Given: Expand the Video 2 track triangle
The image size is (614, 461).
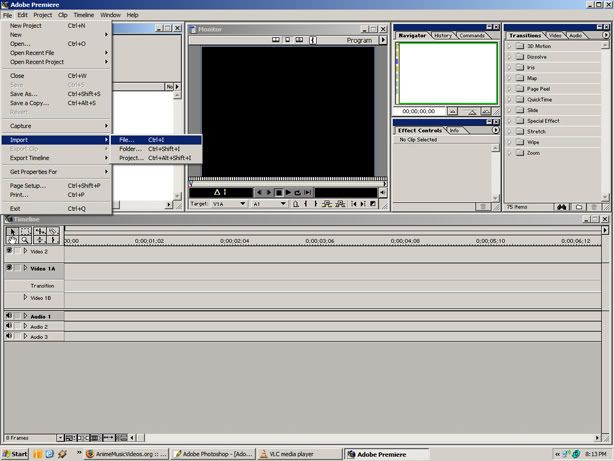Looking at the screenshot, I should [x=25, y=251].
